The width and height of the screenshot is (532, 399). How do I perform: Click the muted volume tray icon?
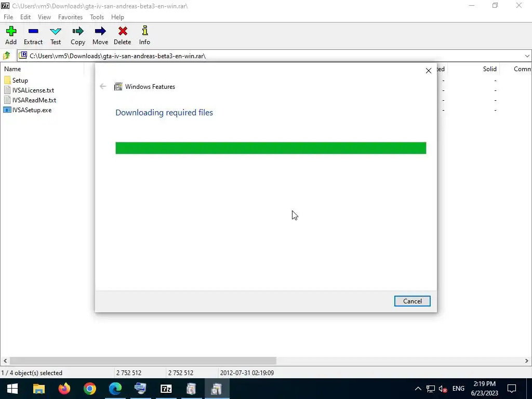pyautogui.click(x=443, y=389)
